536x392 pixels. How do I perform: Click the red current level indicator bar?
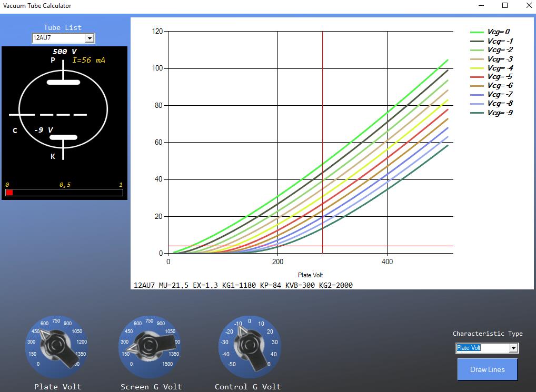click(x=9, y=193)
